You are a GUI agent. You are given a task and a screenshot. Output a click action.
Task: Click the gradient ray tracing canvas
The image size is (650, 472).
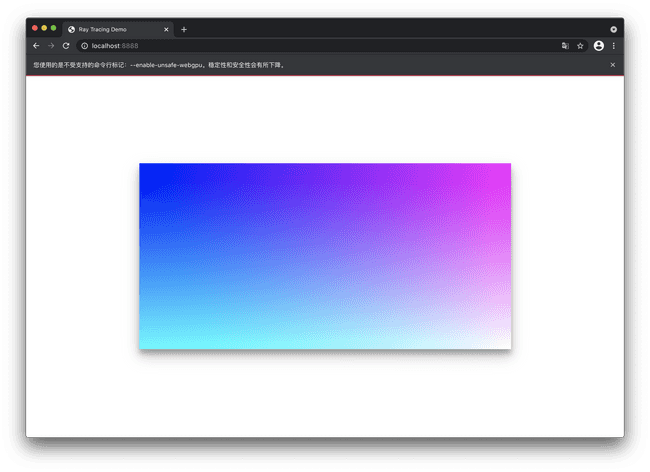pos(325,256)
